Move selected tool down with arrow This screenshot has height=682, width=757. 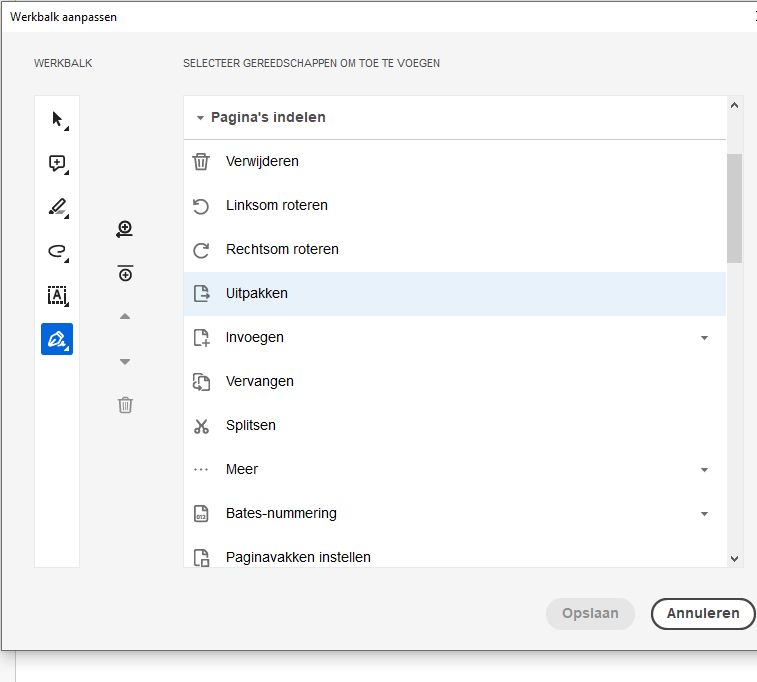click(125, 361)
